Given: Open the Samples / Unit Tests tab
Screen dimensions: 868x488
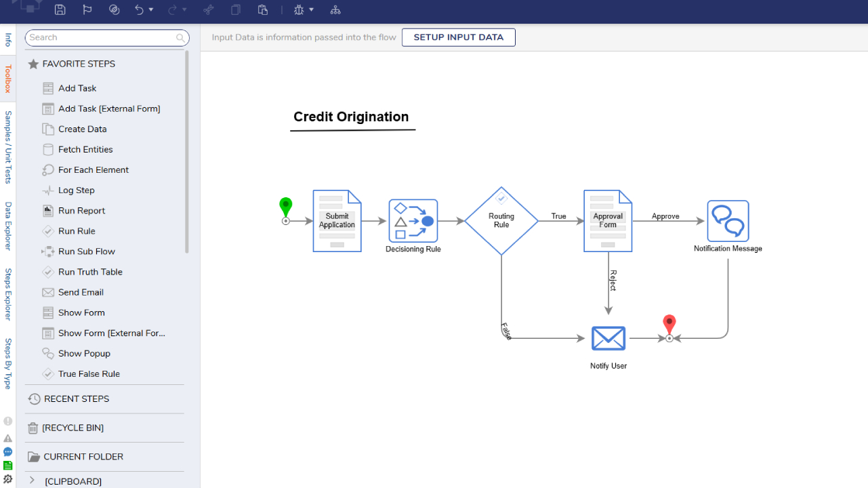Looking at the screenshot, I should [8, 148].
